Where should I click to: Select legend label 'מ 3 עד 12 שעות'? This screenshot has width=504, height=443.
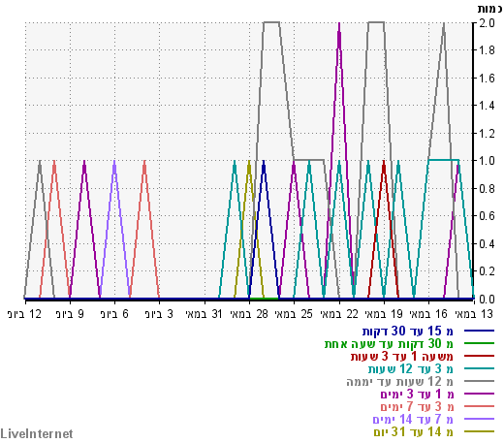pyautogui.click(x=410, y=368)
